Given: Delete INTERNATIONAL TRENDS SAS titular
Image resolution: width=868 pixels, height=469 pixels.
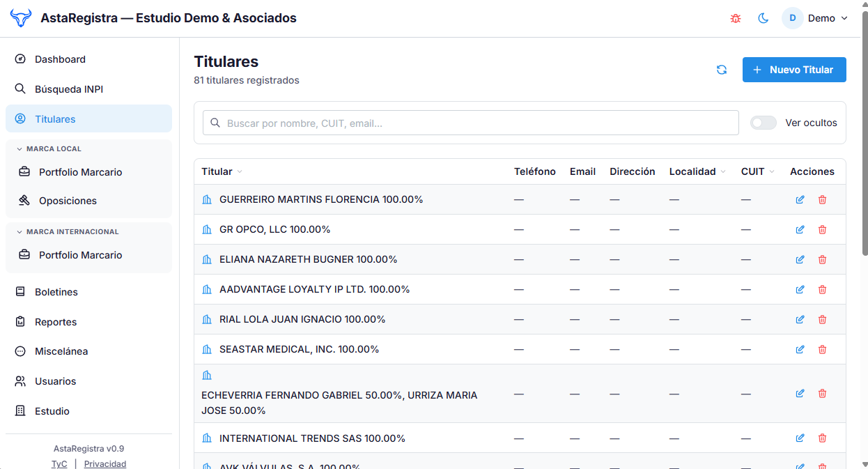Looking at the screenshot, I should [x=822, y=438].
